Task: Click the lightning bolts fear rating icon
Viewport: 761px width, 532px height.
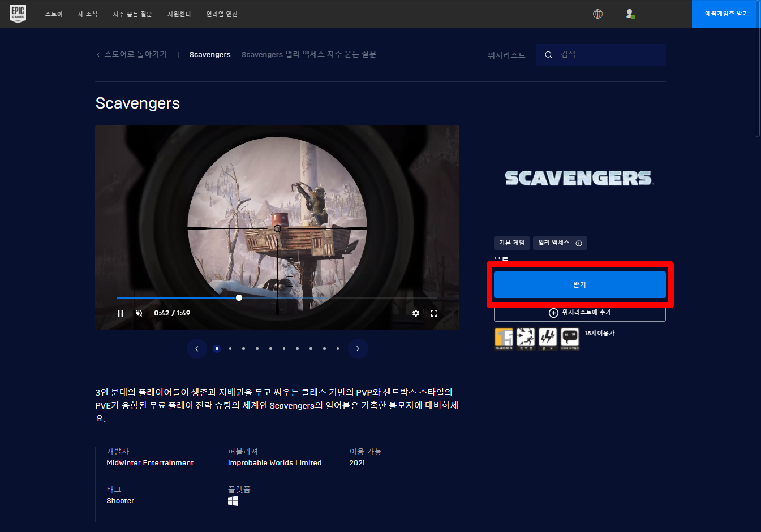Action: (548, 339)
